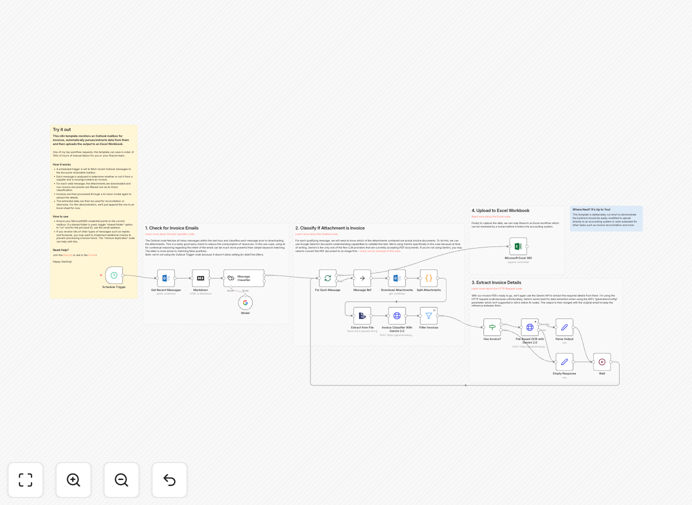
Task: Click the fit-to-view canvas button
Action: coord(26,480)
